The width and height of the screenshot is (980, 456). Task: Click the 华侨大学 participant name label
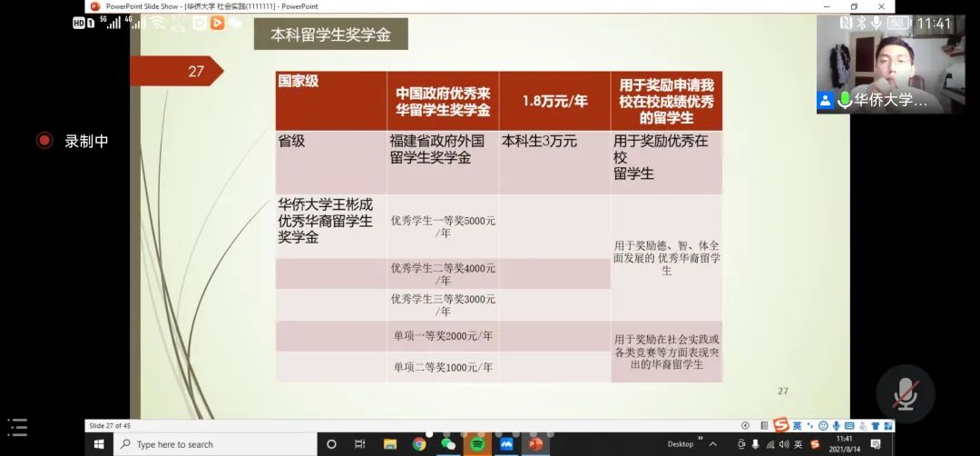[x=890, y=100]
